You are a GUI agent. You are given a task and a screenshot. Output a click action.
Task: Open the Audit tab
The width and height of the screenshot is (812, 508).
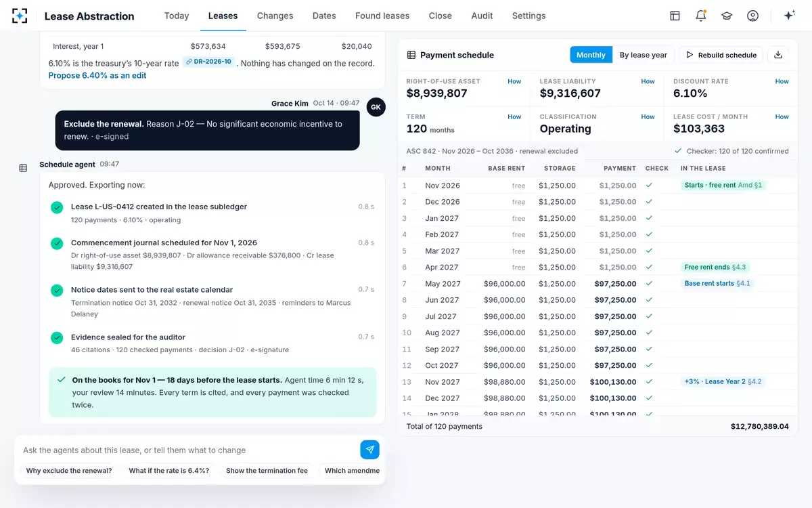[482, 16]
